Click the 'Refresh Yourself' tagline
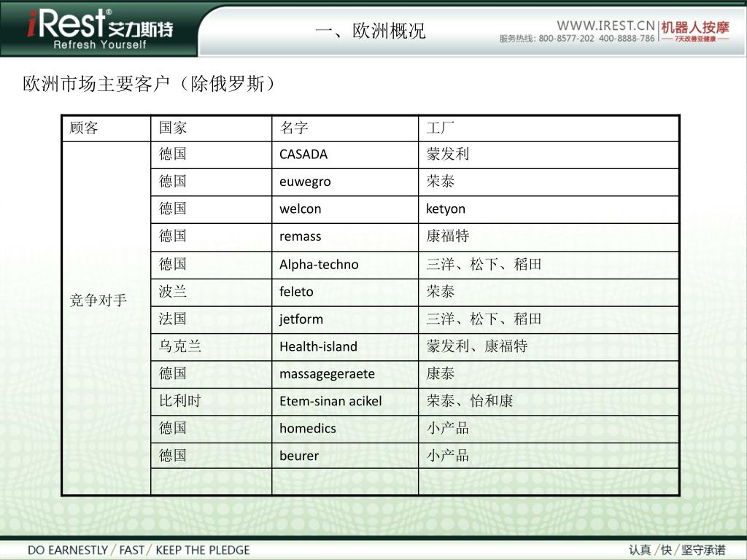Screen dimensions: 747x560 pos(99,44)
